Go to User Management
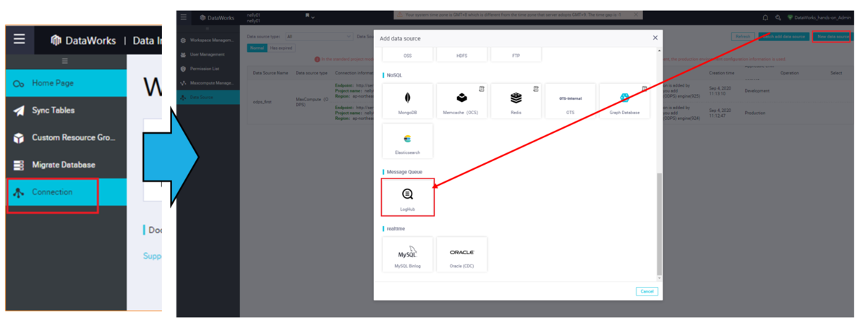Viewport: 868px width, 323px height. pos(208,54)
